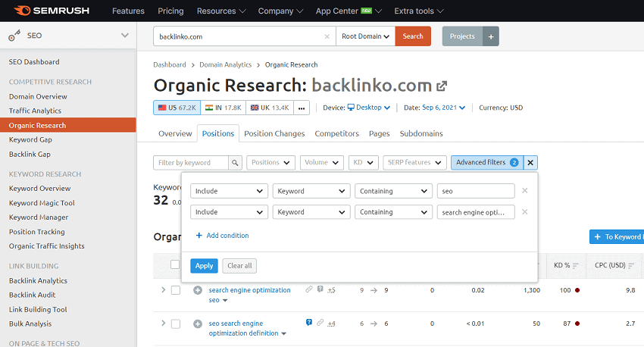Open the Projects button
This screenshot has width=644, height=347.
(x=462, y=36)
